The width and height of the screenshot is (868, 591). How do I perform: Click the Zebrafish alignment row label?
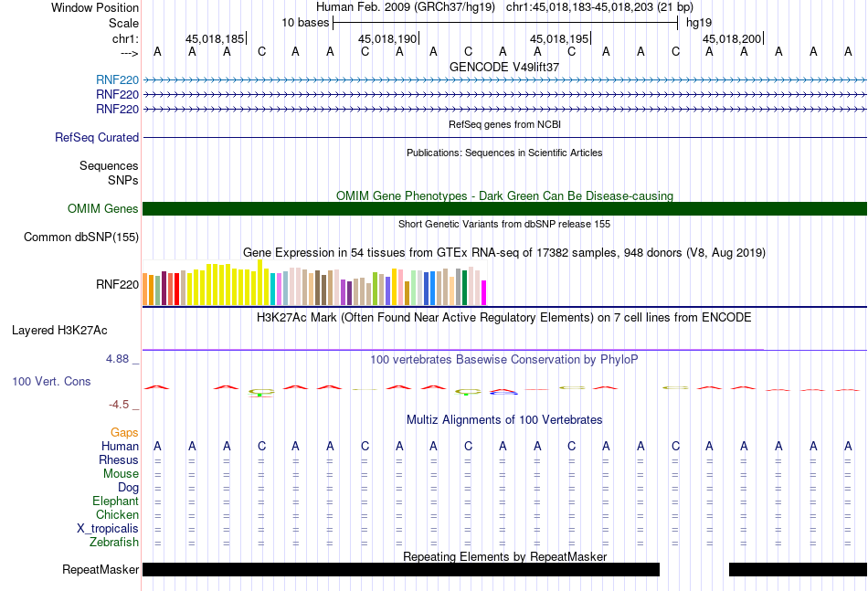tap(114, 543)
